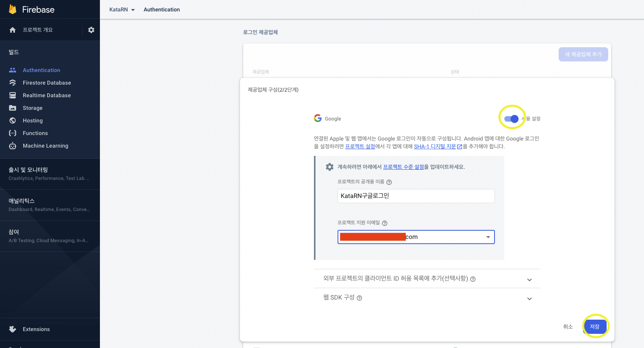The height and width of the screenshot is (348, 644).
Task: Click the Google G logo
Action: click(x=318, y=118)
